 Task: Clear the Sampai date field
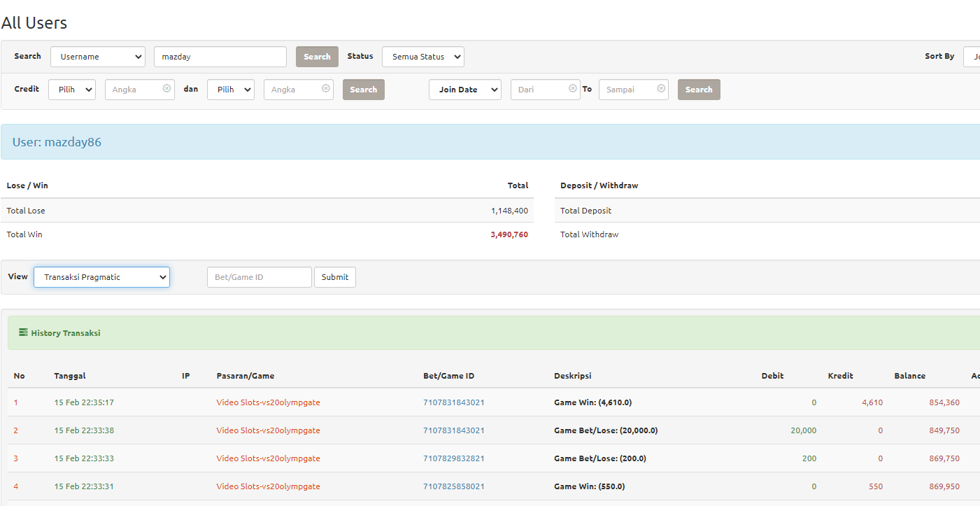pos(660,89)
